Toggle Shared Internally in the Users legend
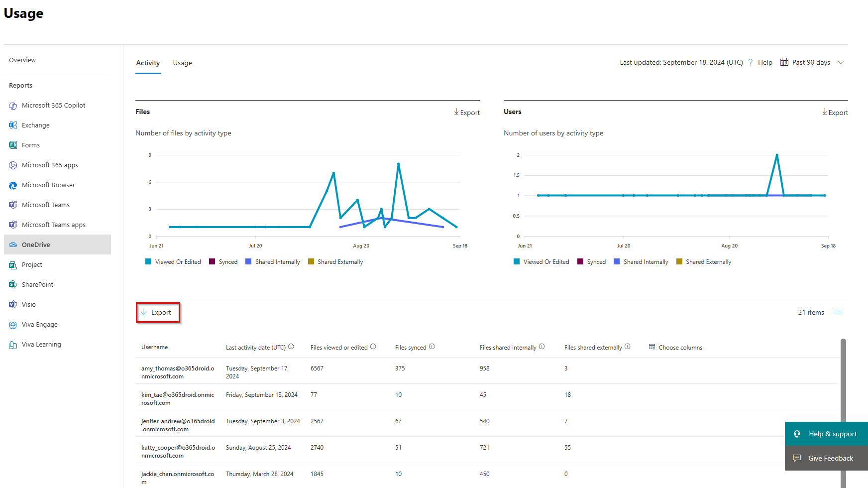The image size is (868, 488). pos(641,261)
